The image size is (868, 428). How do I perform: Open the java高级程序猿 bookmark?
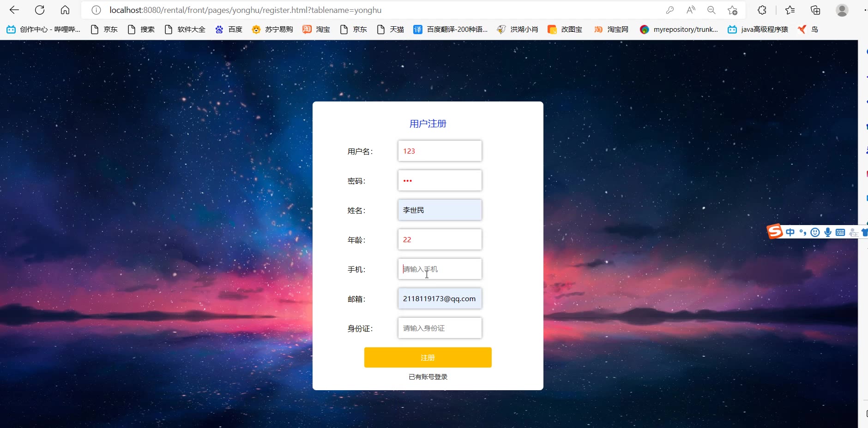(758, 30)
